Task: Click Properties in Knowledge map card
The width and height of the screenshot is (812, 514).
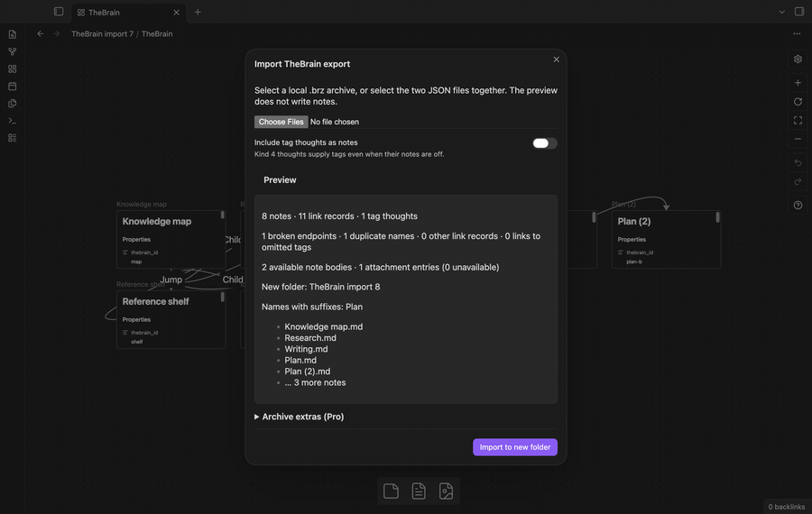Action: [x=136, y=239]
